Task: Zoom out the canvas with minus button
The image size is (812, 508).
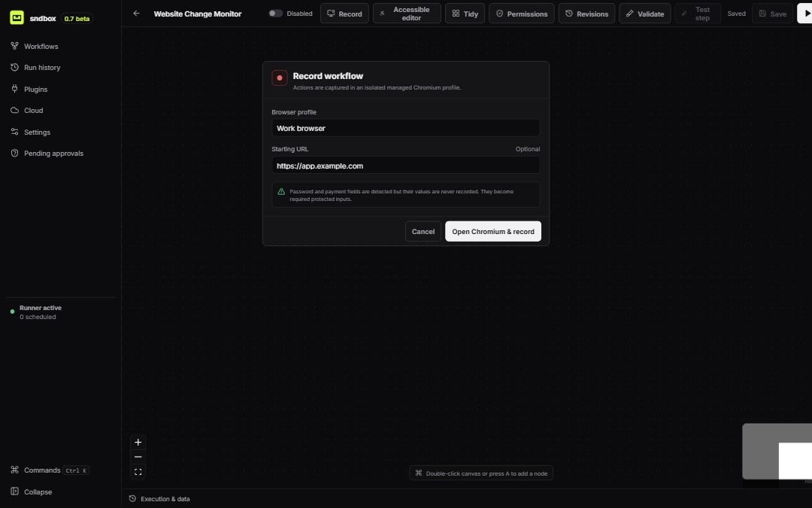Action: click(138, 457)
